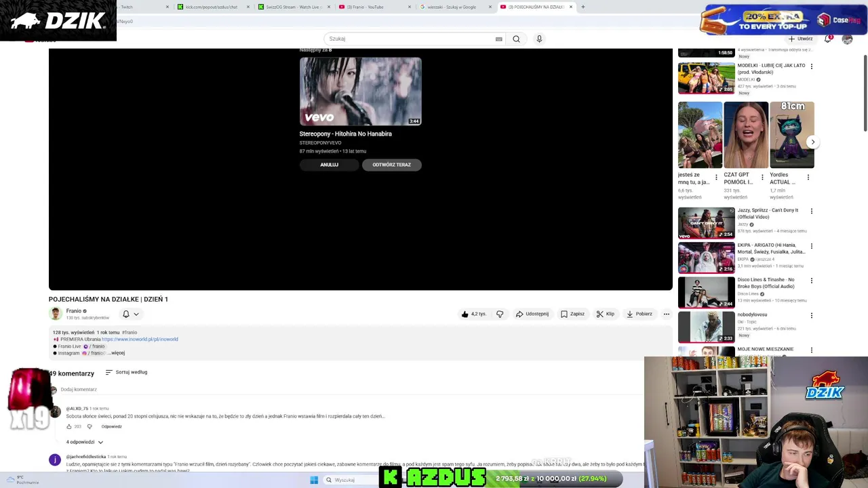The width and height of the screenshot is (868, 488).
Task: Play next video with ODTWÓRZ TERAZ
Action: [391, 165]
